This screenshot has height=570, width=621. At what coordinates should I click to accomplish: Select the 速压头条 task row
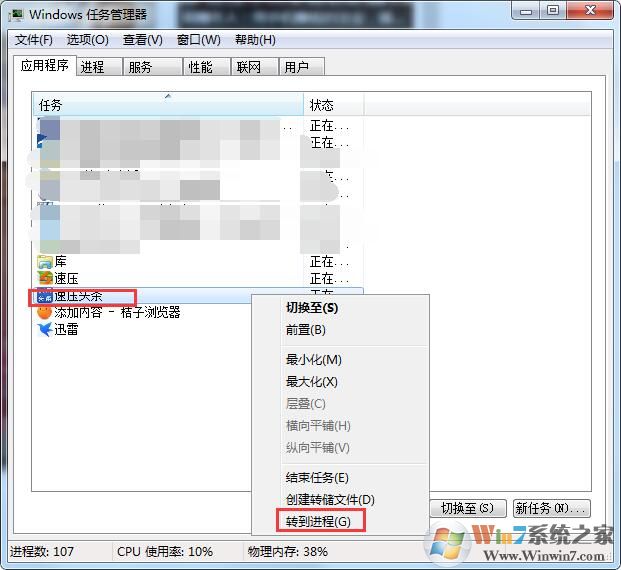143,296
